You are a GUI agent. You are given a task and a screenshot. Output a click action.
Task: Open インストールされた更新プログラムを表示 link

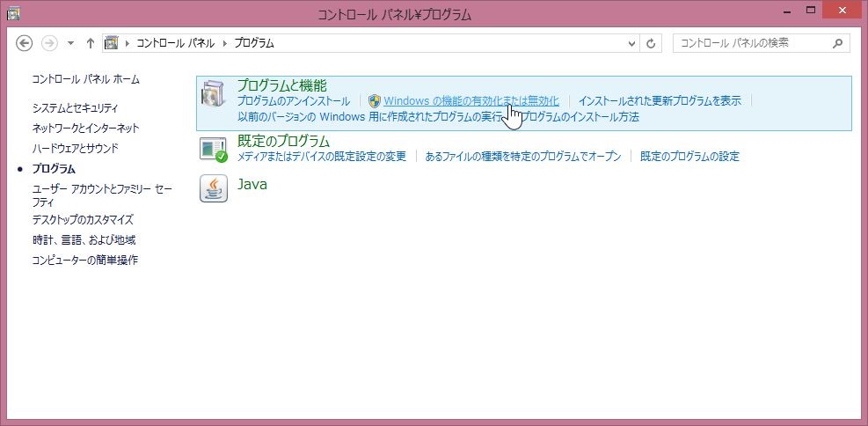coord(659,101)
